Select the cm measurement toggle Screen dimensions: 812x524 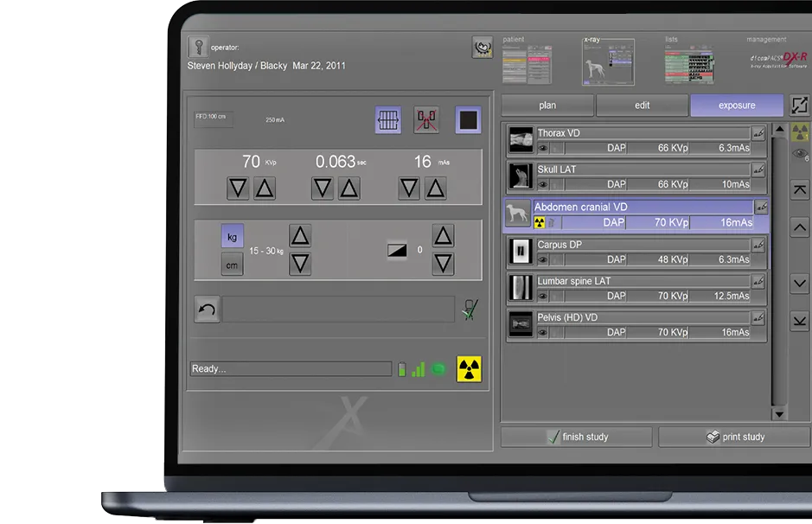[232, 265]
